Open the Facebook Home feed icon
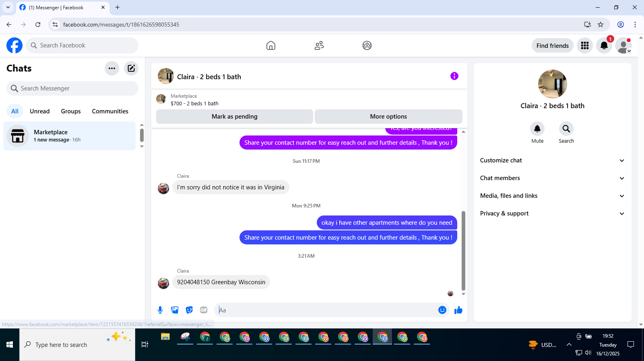The height and width of the screenshot is (361, 644). point(271,45)
